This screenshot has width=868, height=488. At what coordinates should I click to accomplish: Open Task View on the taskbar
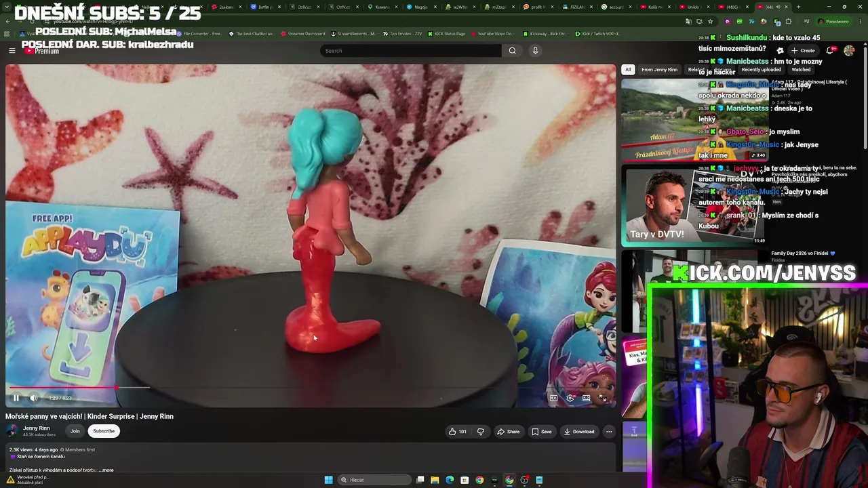coord(420,480)
